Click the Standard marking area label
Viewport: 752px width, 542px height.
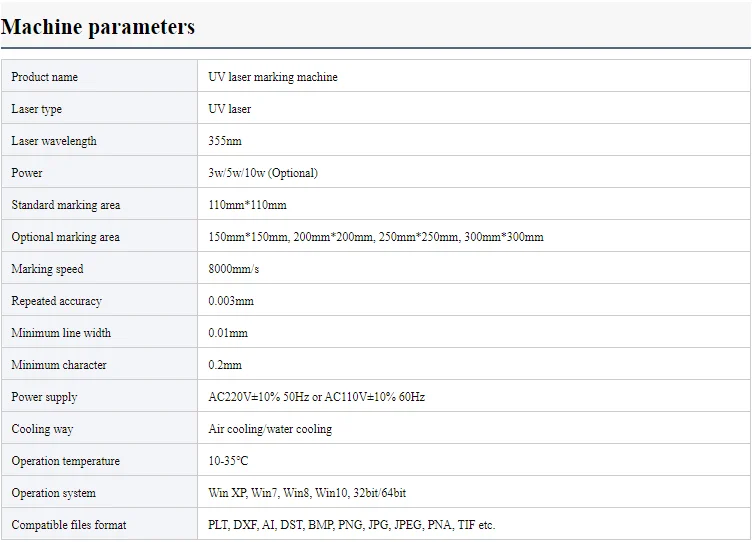(x=66, y=205)
